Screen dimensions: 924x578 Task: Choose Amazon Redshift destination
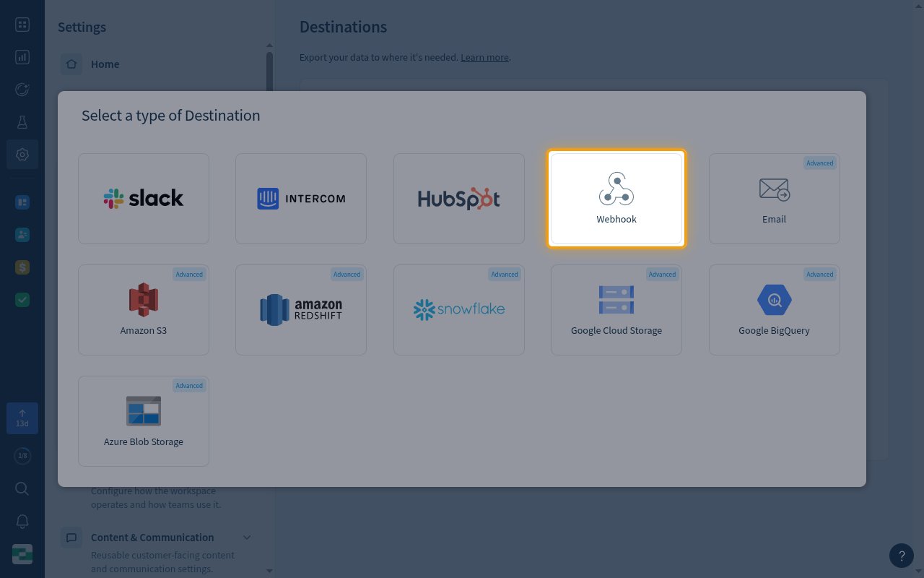(x=301, y=310)
